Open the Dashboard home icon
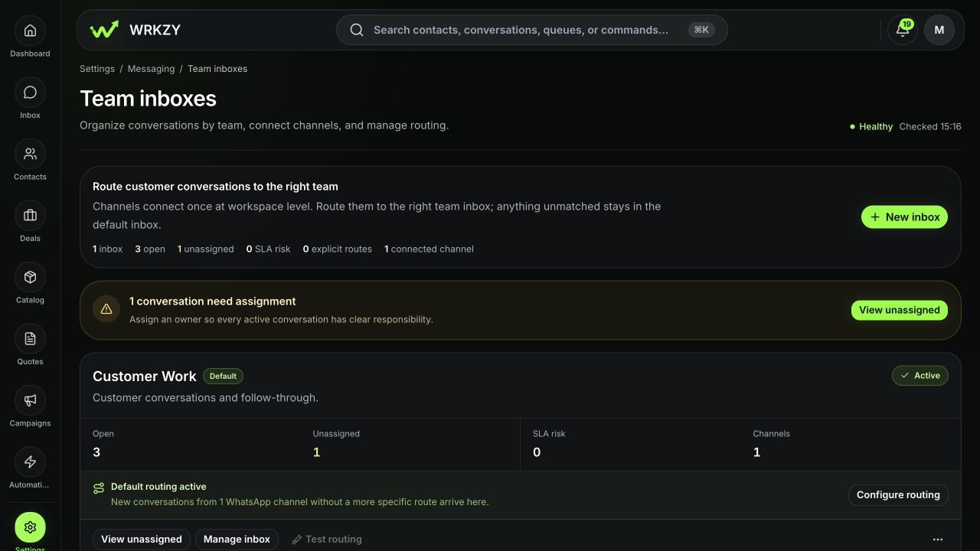980x551 pixels. point(30,31)
